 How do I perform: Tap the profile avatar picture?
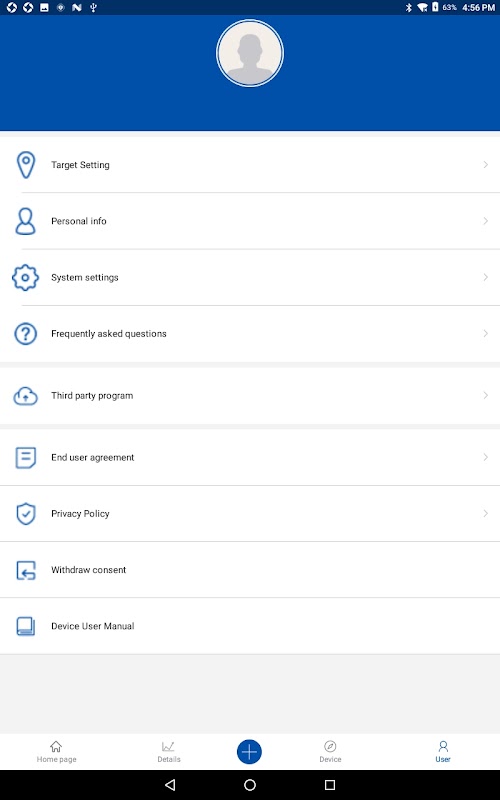[x=250, y=53]
